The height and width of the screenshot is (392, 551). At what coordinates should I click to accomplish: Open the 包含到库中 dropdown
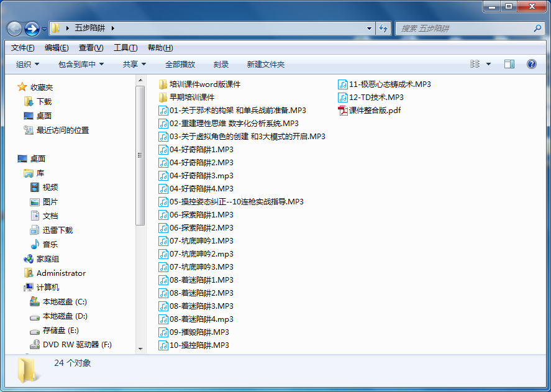click(81, 65)
